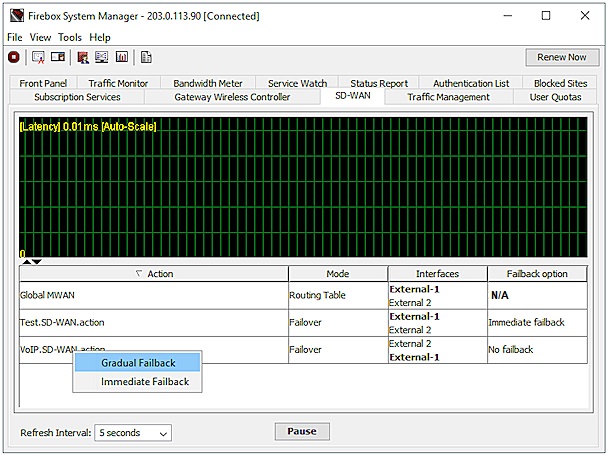This screenshot has width=609, height=455.
Task: Click the red stop/disconnect toolbar icon
Action: point(14,58)
